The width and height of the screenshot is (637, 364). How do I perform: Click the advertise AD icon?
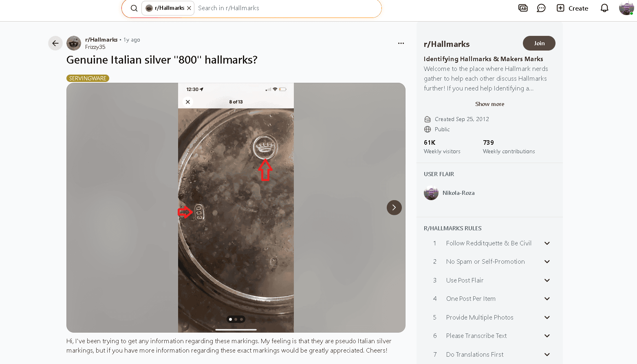click(x=523, y=8)
